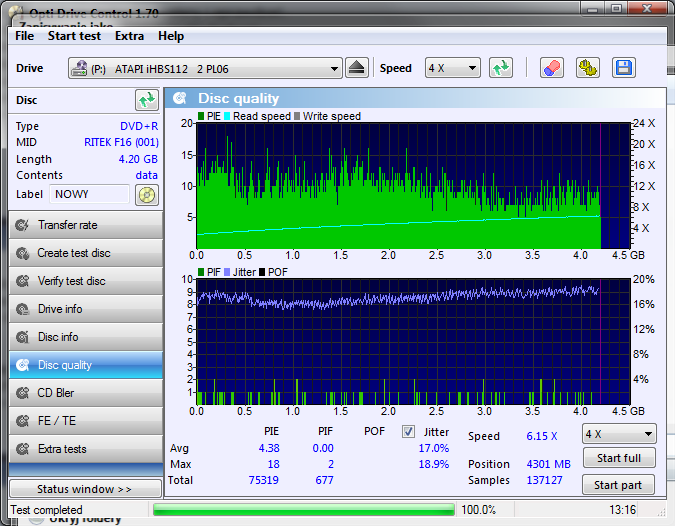This screenshot has height=526, width=675.
Task: Click the green progress bar
Action: click(303, 510)
